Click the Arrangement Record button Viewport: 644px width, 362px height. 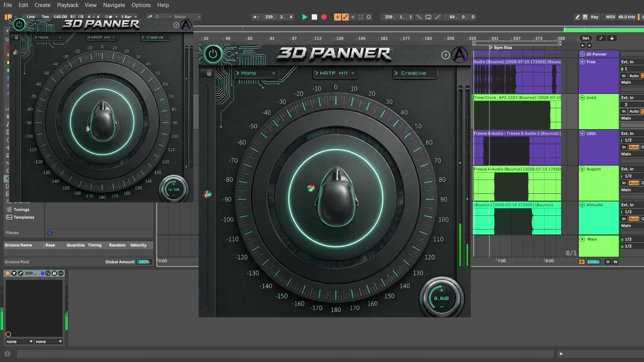(x=324, y=17)
